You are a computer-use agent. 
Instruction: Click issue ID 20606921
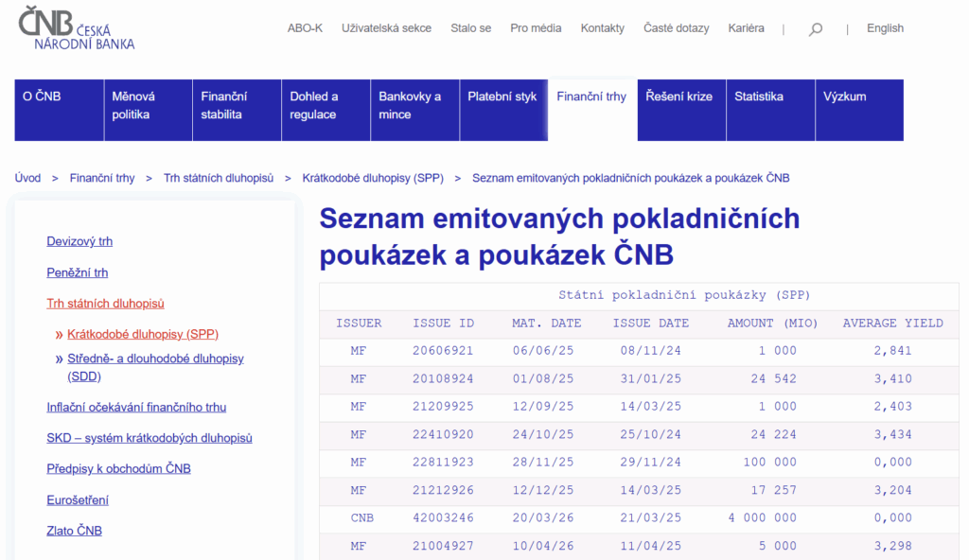[443, 351]
